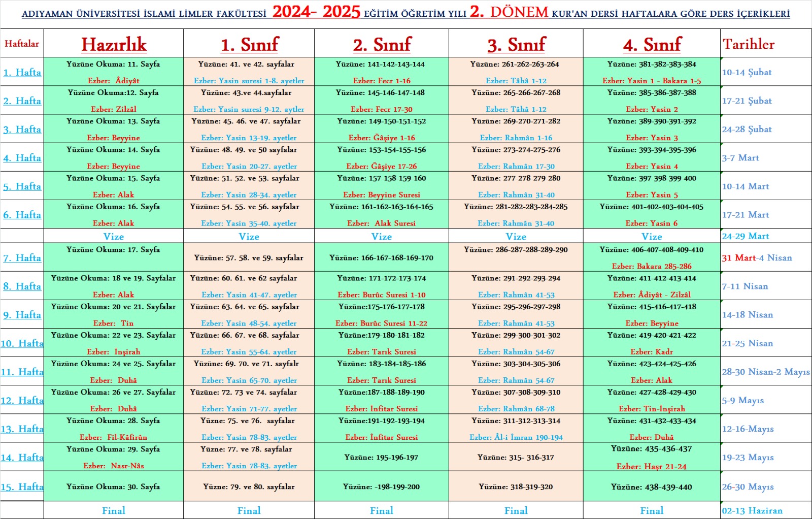Select 'Ezber: Fecr 1-16' text
812x519 pixels.
tap(381, 80)
